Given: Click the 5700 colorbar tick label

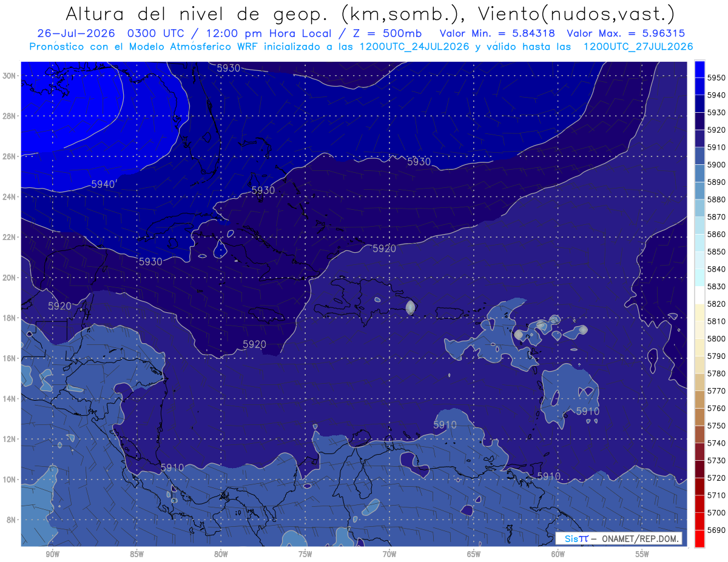Looking at the screenshot, I should pyautogui.click(x=716, y=512).
